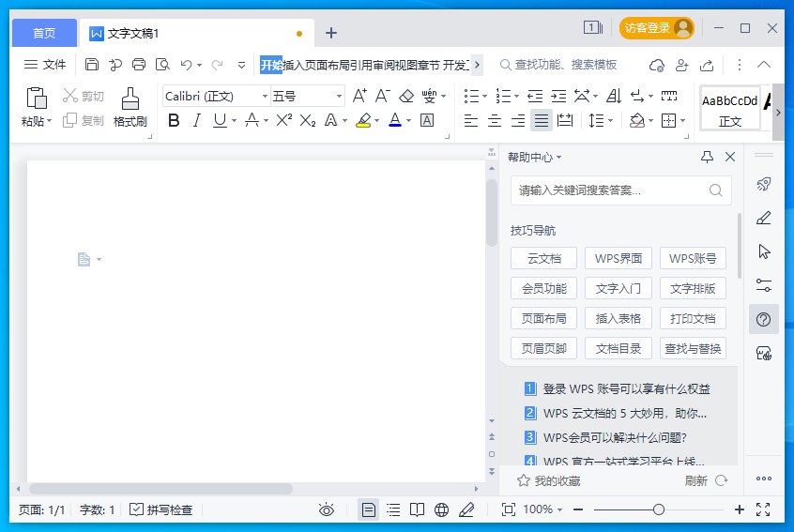Switch to outline view

[393, 509]
